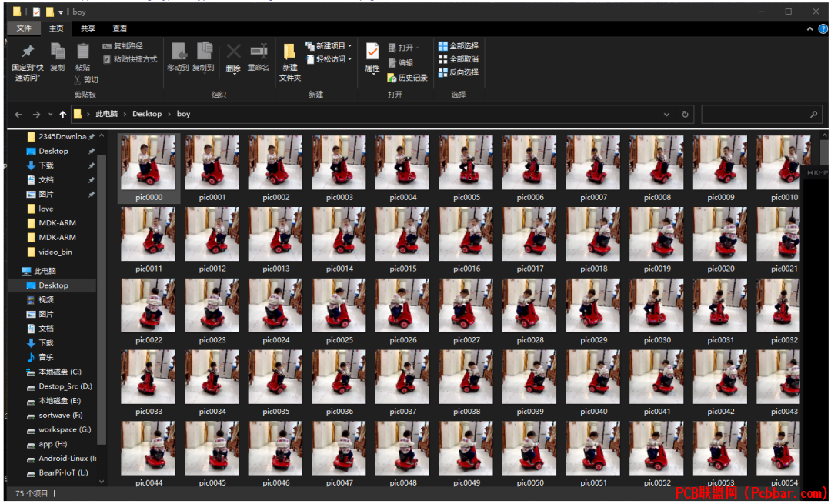Screen dimensions: 831x504
Task: Open Quick Access Toolbar customize dropdown
Action: click(61, 12)
